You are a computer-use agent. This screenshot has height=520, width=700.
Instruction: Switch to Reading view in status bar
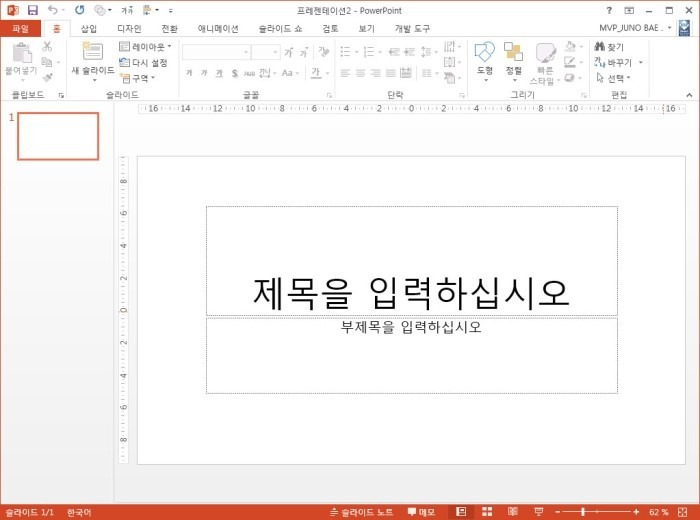pos(512,512)
